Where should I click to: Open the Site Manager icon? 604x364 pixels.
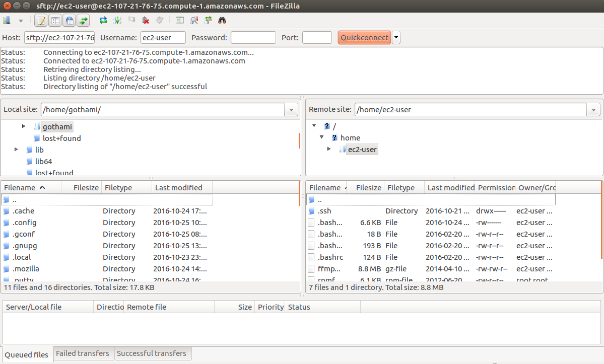point(7,21)
